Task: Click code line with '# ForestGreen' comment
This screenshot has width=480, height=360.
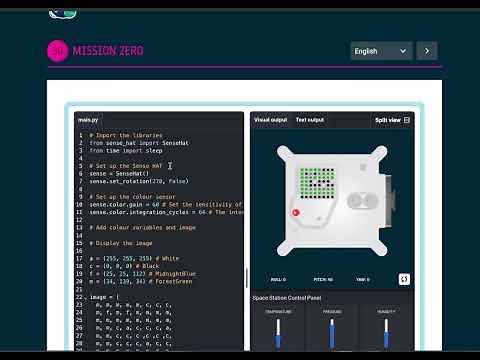Action: [x=141, y=281]
